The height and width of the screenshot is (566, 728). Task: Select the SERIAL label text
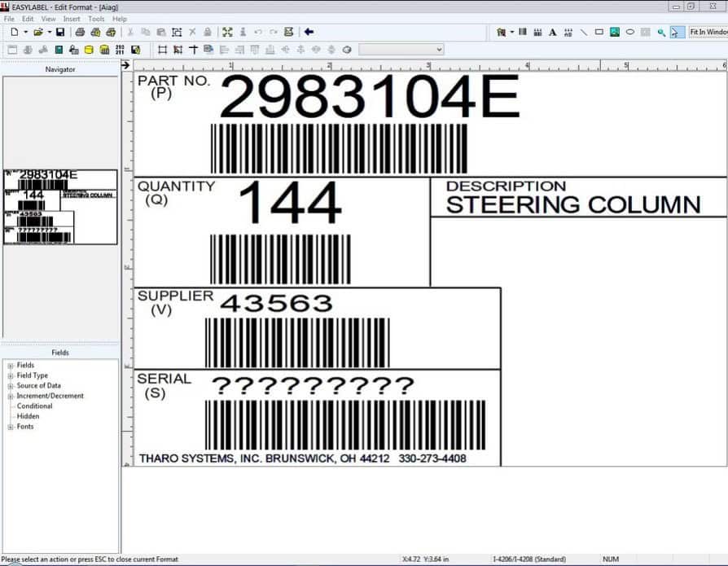point(164,379)
